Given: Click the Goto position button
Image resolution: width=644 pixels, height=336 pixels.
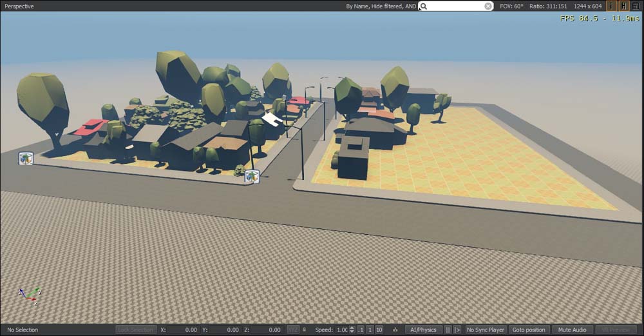Looking at the screenshot, I should point(529,330).
